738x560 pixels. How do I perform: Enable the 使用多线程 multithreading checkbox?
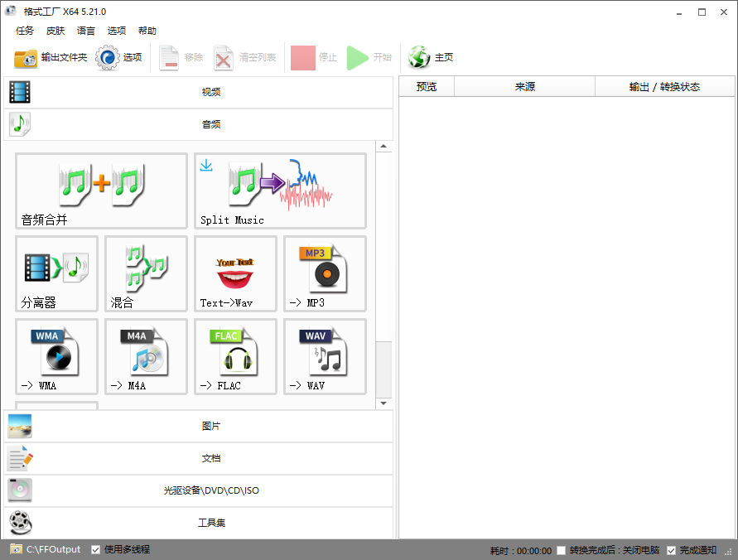pos(94,549)
